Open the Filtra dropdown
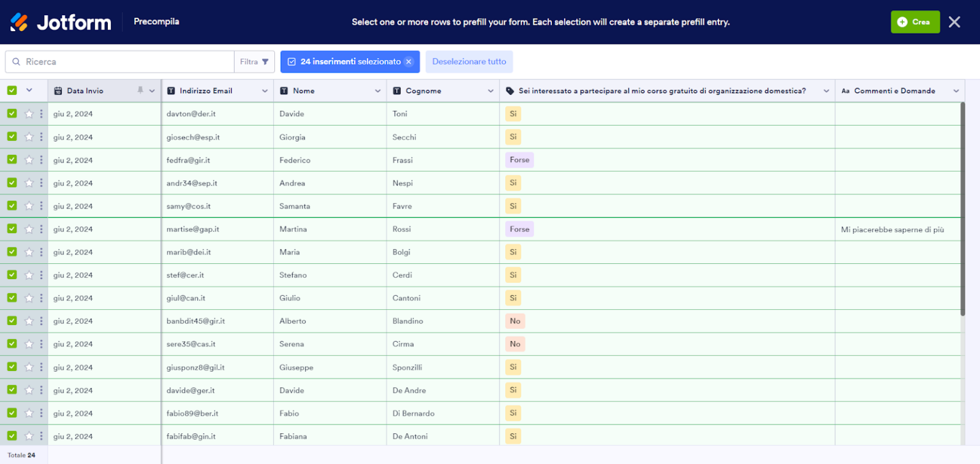 [x=255, y=61]
